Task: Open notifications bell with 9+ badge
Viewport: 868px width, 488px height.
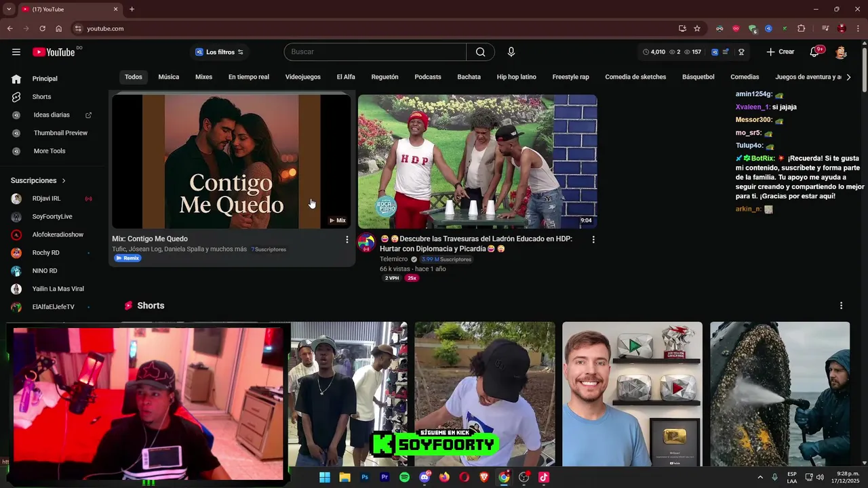Action: pos(815,52)
